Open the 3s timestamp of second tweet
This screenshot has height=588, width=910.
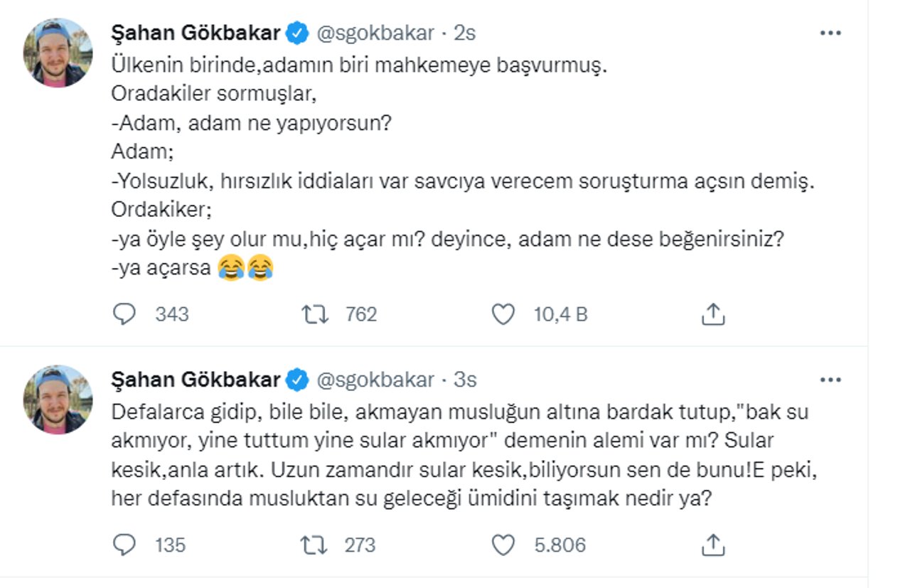click(466, 380)
